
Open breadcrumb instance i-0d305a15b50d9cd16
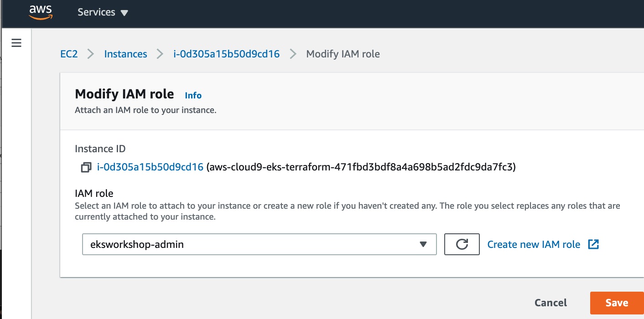pos(226,54)
